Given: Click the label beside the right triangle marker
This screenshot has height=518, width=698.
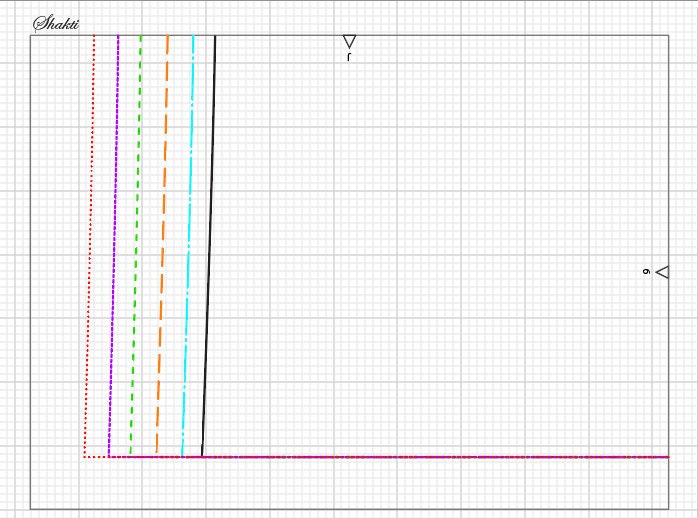Looking at the screenshot, I should [646, 271].
